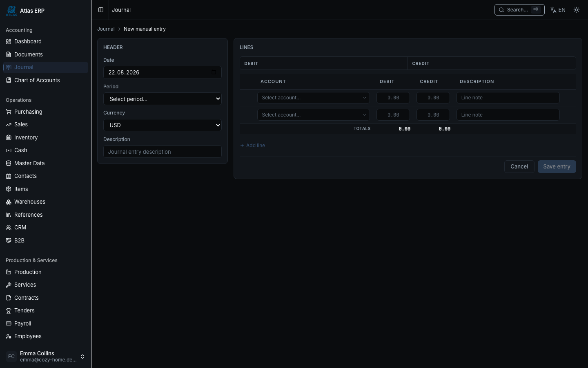Click the Tenders trophy icon
This screenshot has height=368, width=588.
[9, 311]
